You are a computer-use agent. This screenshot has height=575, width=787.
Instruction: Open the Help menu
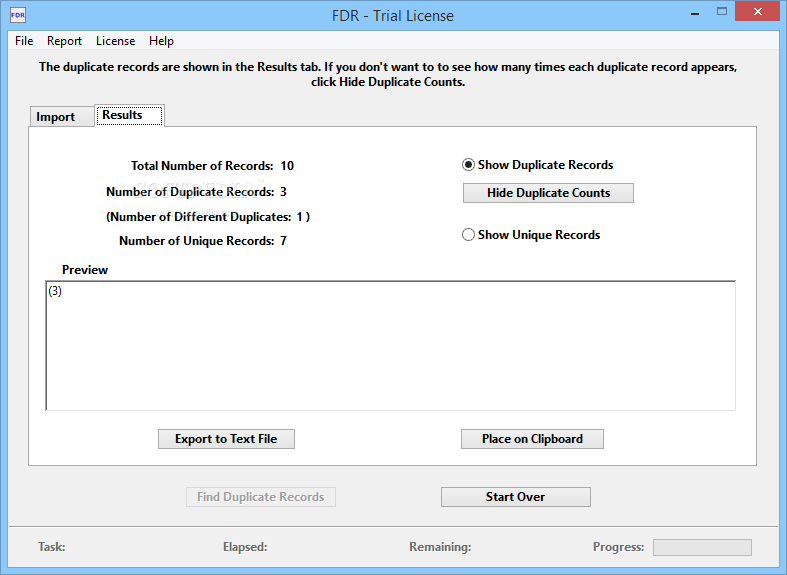click(x=161, y=41)
